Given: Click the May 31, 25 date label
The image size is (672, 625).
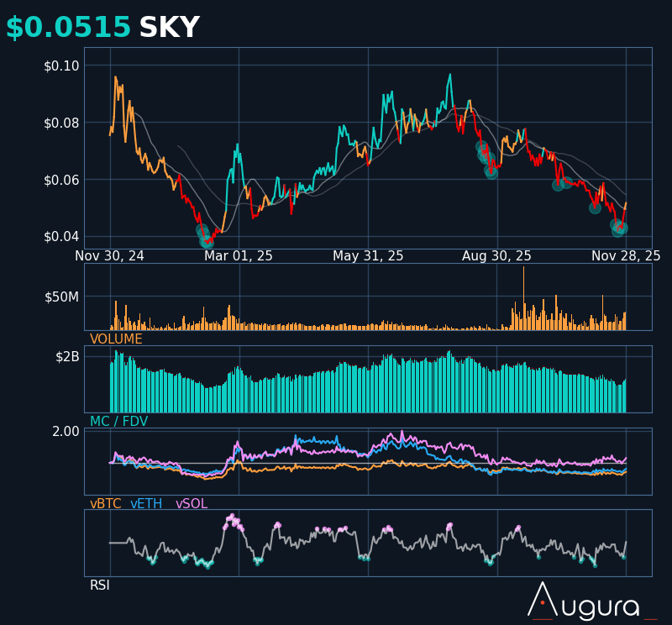Looking at the screenshot, I should [x=368, y=256].
